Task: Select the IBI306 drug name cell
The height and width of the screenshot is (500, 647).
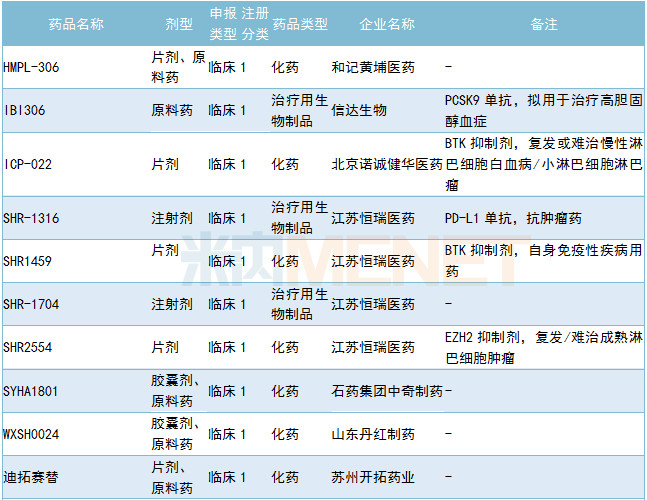Action: tap(24, 111)
